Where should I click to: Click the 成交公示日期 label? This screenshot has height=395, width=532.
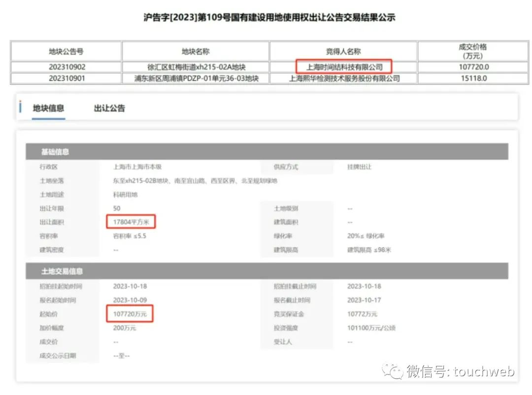[58, 356]
